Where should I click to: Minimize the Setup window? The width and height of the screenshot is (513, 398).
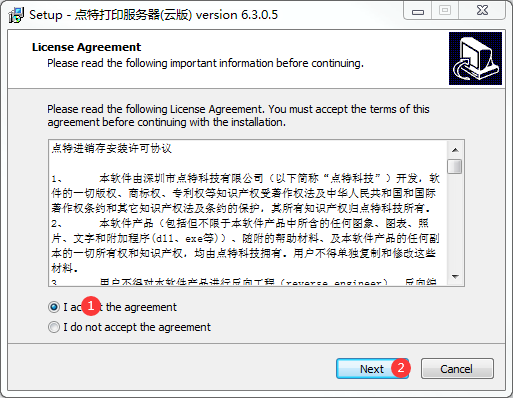click(418, 11)
